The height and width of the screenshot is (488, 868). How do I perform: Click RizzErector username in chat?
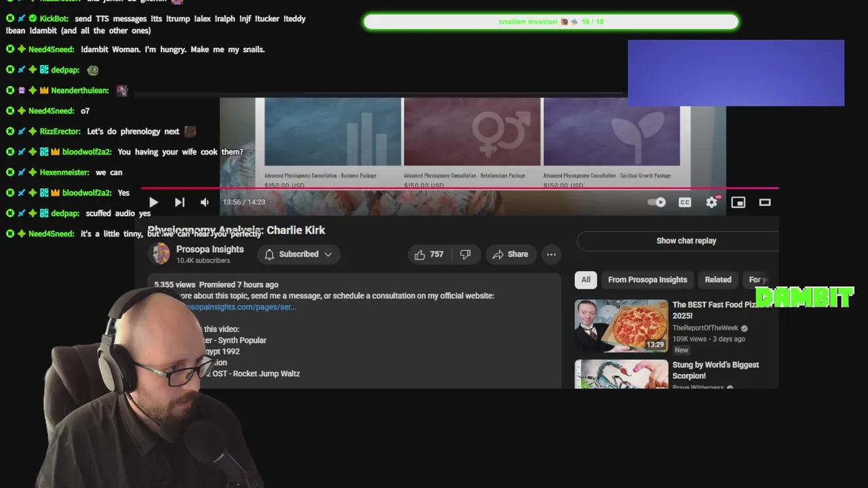click(x=60, y=131)
